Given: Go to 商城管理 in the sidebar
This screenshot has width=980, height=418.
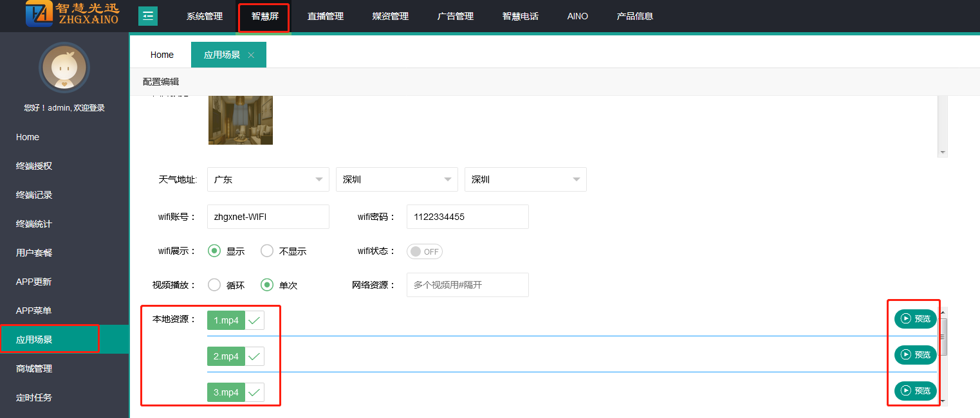Looking at the screenshot, I should [x=34, y=368].
